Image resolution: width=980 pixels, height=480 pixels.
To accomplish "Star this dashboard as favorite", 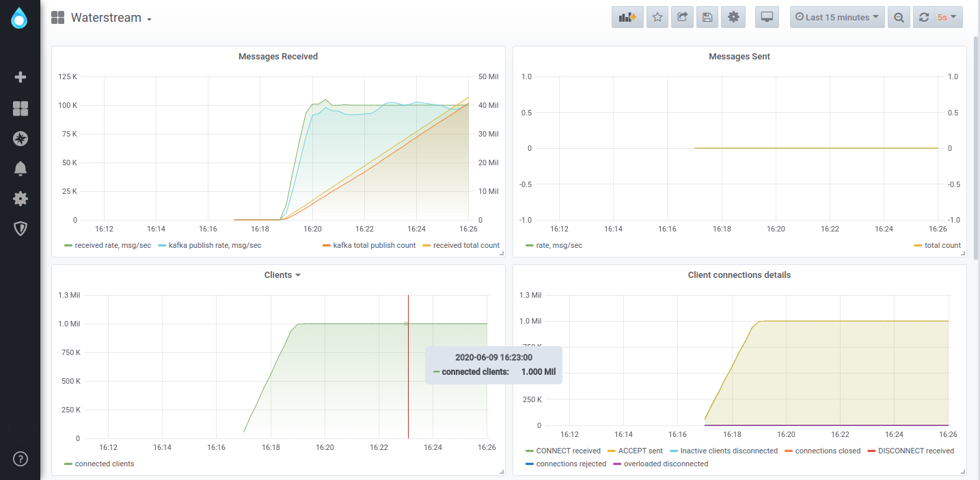I will coord(657,17).
